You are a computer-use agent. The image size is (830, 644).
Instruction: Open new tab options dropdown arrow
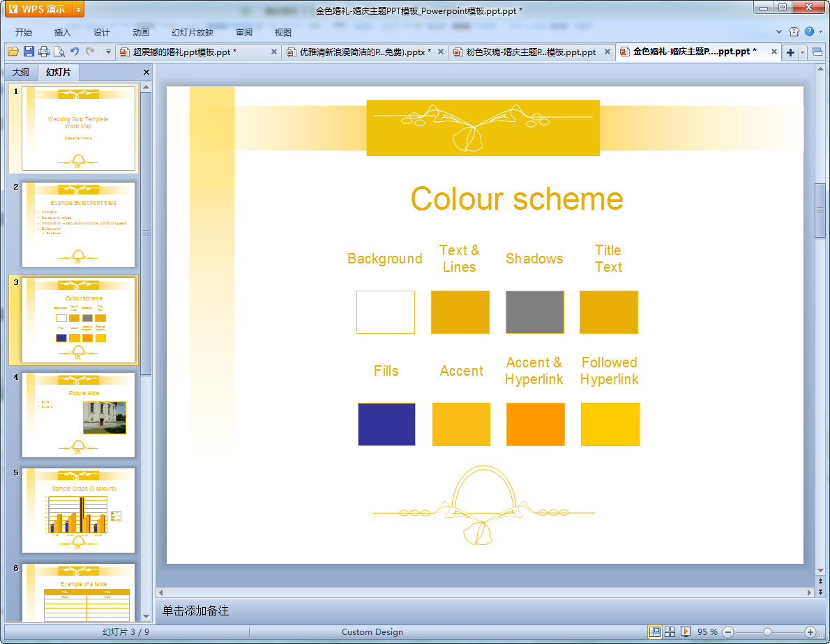(x=803, y=52)
